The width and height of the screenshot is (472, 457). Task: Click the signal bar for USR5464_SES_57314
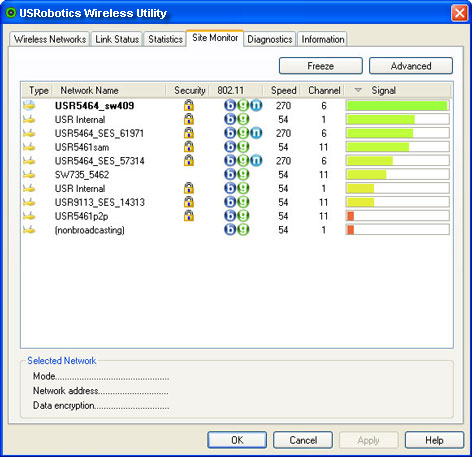coord(397,161)
